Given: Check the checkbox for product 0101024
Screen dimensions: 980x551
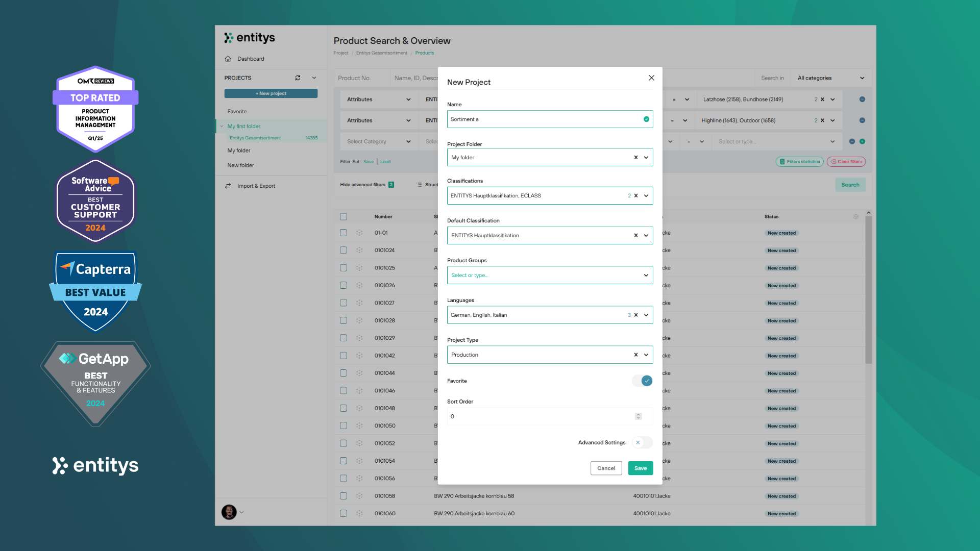Looking at the screenshot, I should click(344, 251).
